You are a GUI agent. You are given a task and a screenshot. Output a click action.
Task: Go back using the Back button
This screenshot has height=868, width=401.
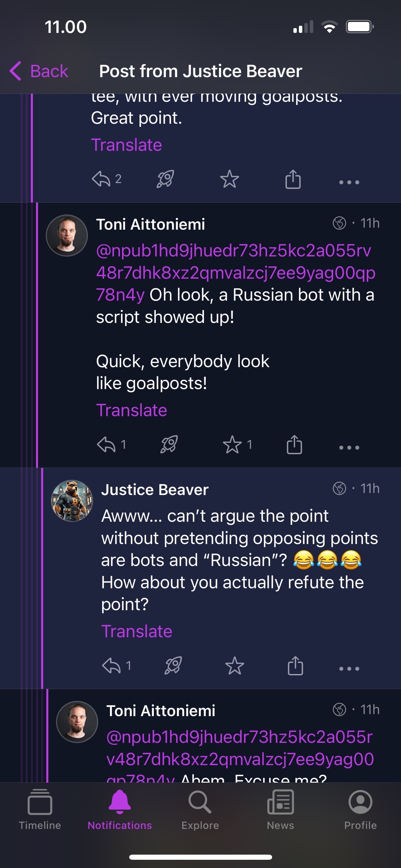click(x=39, y=71)
